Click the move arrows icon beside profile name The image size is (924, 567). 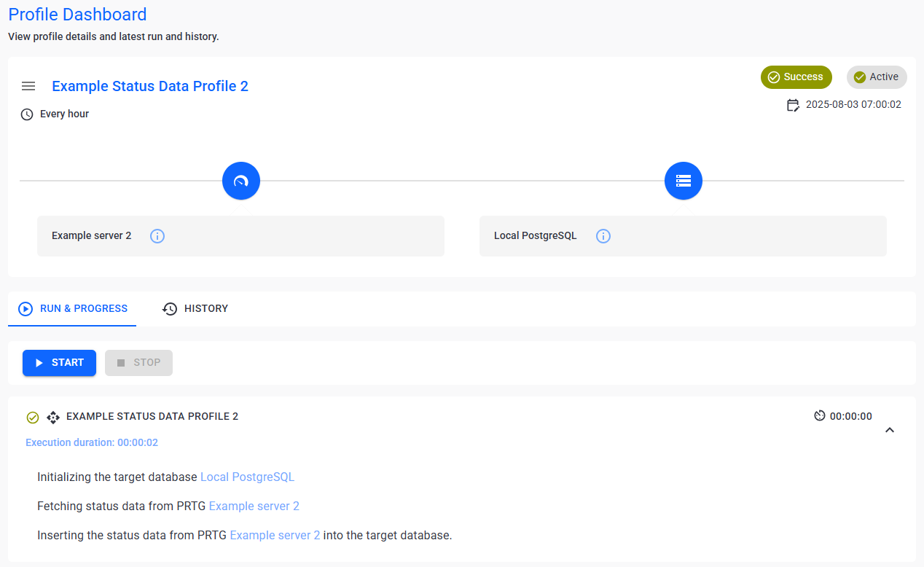click(53, 418)
